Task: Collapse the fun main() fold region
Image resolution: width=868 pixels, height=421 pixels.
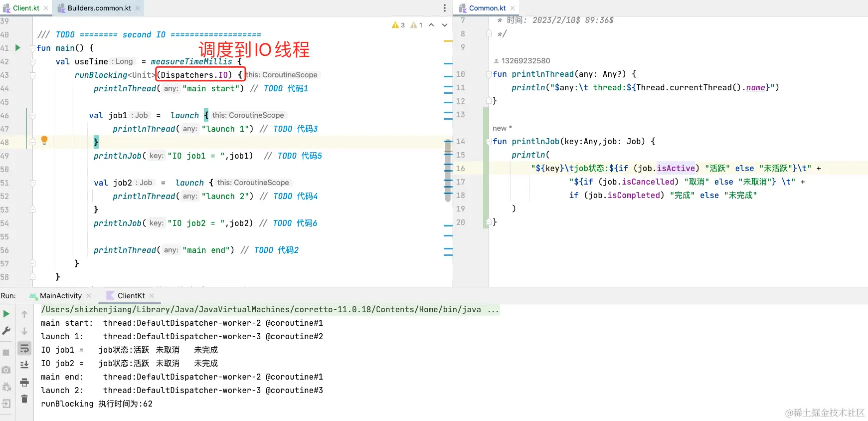Action: 32,48
